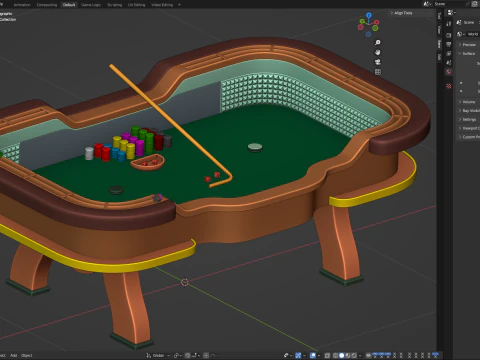Image resolution: width=480 pixels, height=360 pixels.
Task: Switch to material preview shading
Action: click(x=348, y=355)
